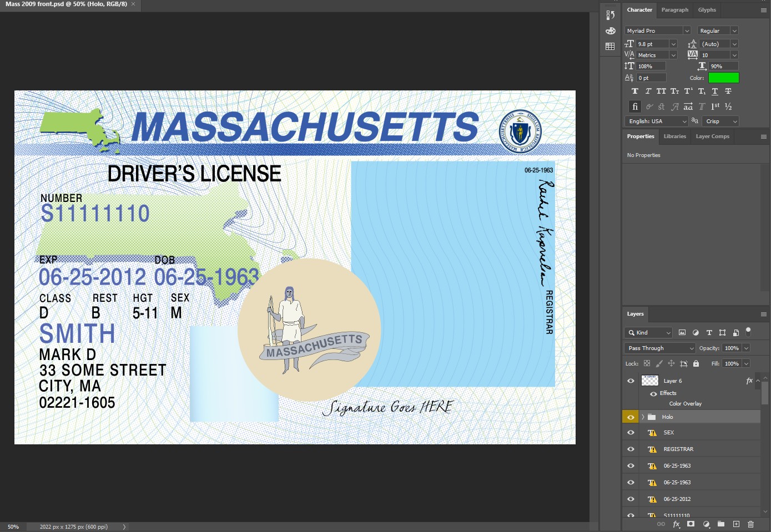Create new fill or adjustment layer
Screen dimensions: 771x532
pyautogui.click(x=706, y=524)
